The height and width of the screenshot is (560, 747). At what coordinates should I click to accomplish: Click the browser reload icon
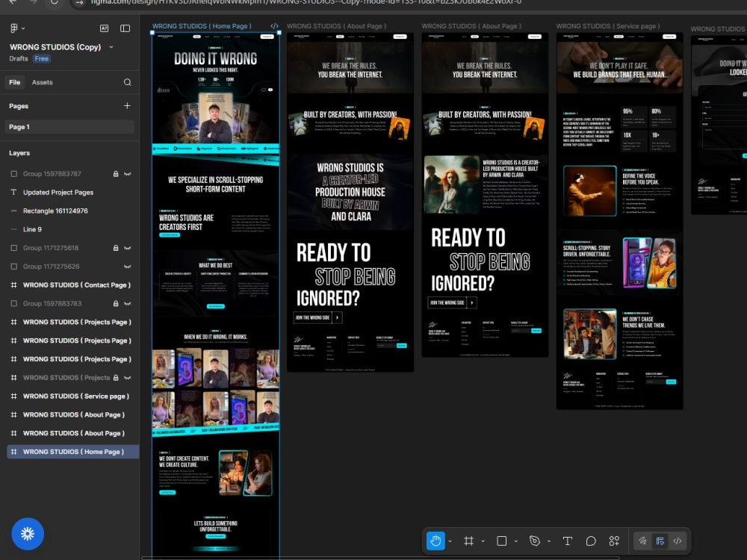point(54,2)
